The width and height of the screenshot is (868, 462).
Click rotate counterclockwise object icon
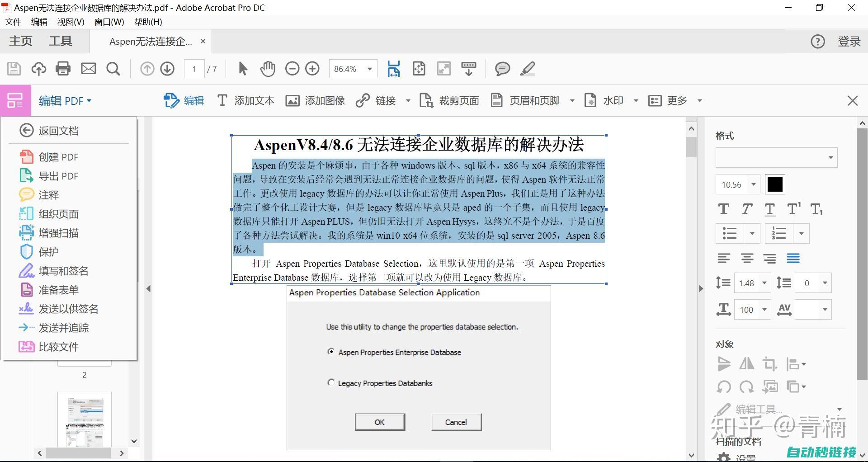(724, 387)
